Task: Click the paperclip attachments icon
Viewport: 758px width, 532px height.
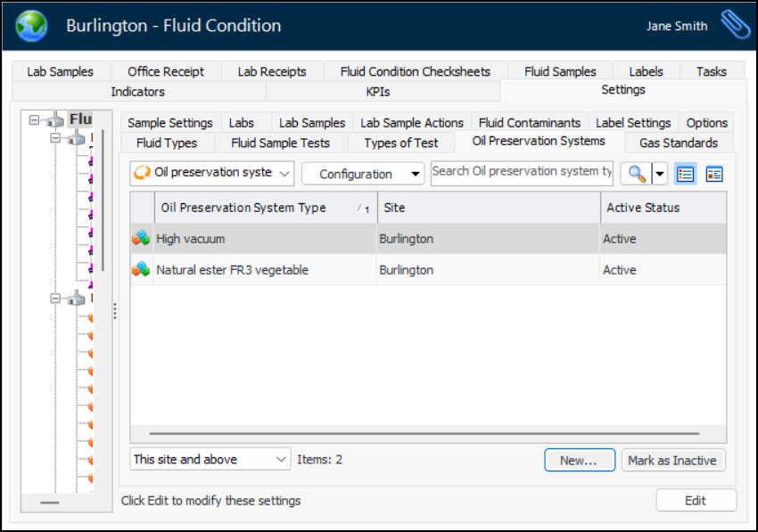Action: [x=735, y=25]
